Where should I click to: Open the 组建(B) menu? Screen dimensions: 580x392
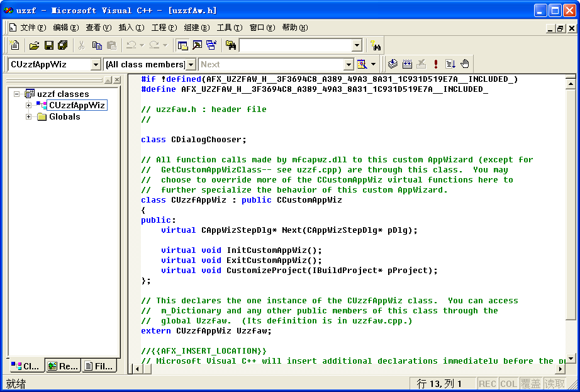pos(197,28)
